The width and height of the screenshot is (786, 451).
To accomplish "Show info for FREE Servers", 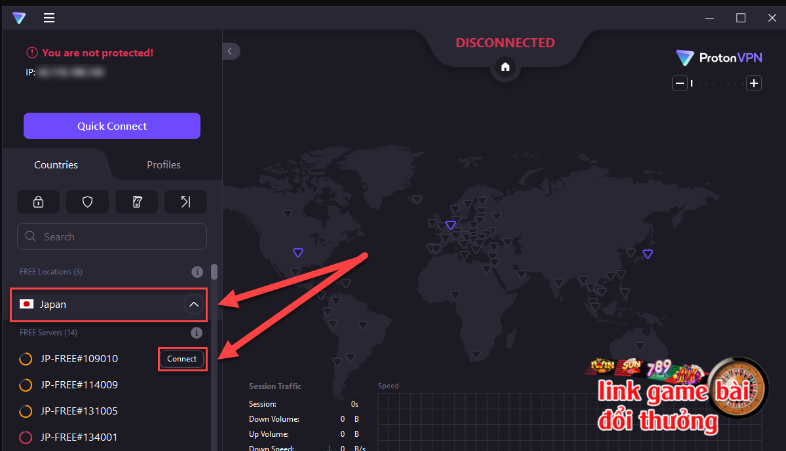I will 196,333.
